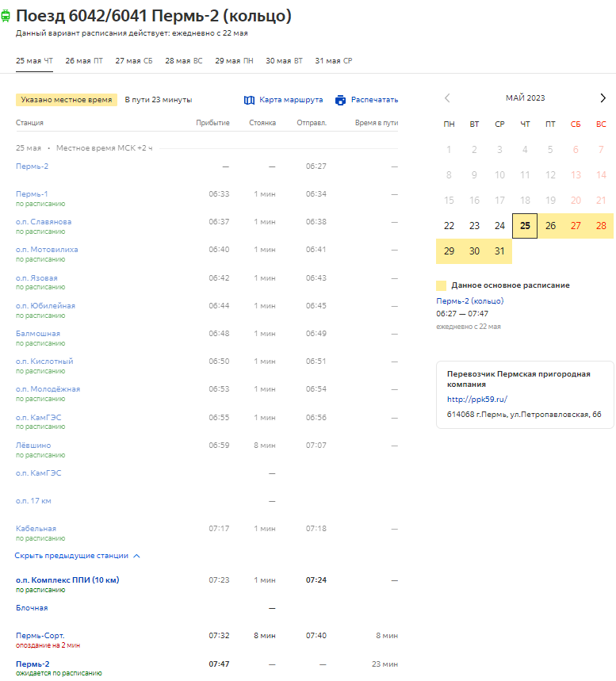Image resolution: width=616 pixels, height=681 pixels.
Task: Switch to the 28 мая ВС tab
Action: coord(184,61)
